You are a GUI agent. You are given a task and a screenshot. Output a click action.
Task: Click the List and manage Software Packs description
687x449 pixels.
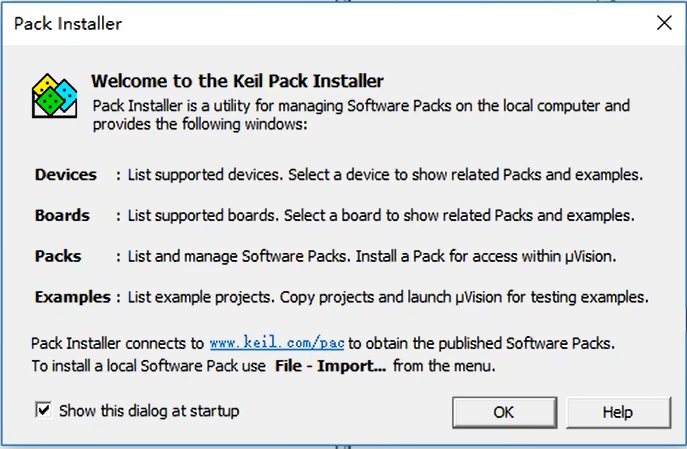372,256
